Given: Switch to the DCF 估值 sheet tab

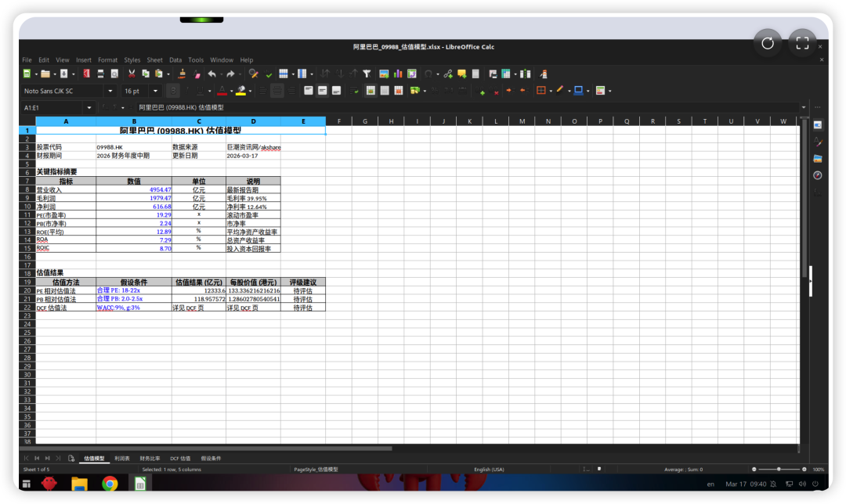Looking at the screenshot, I should pos(180,458).
